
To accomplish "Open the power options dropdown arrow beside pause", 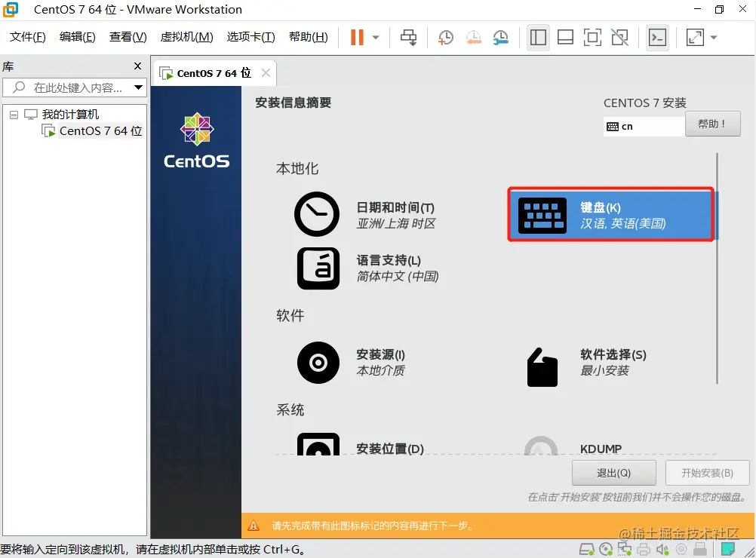I will (376, 37).
